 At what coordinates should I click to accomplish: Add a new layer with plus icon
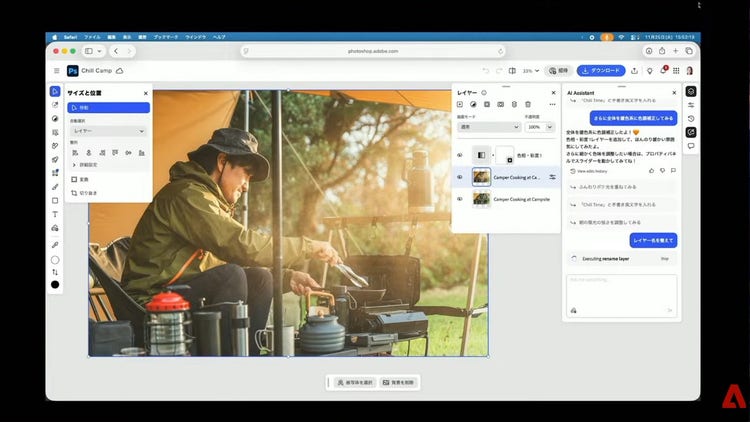coord(460,104)
